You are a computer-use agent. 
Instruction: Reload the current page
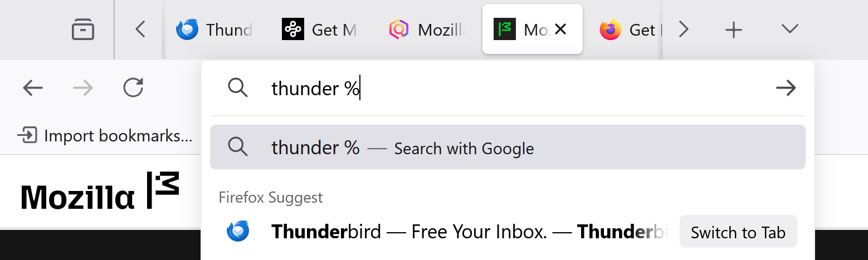pyautogui.click(x=133, y=88)
